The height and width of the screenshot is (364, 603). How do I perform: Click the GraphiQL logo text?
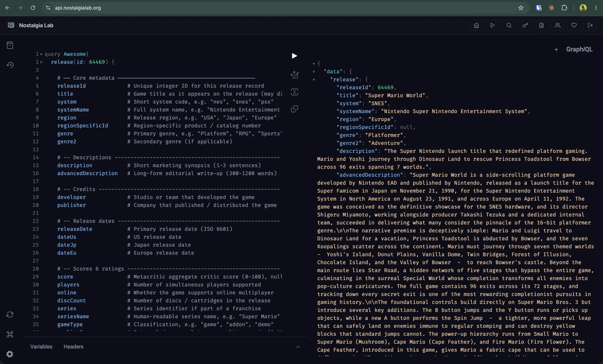point(579,50)
